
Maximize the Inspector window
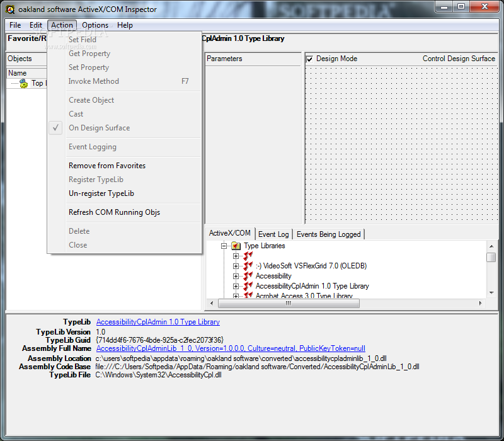pyautogui.click(x=461, y=6)
